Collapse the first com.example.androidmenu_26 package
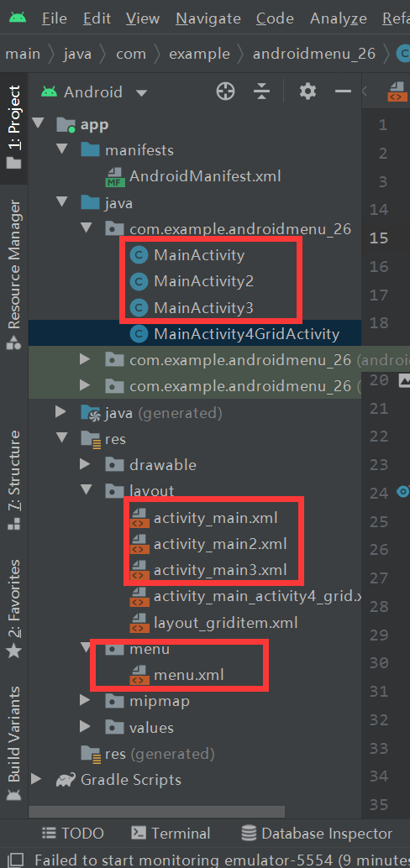 (86, 228)
